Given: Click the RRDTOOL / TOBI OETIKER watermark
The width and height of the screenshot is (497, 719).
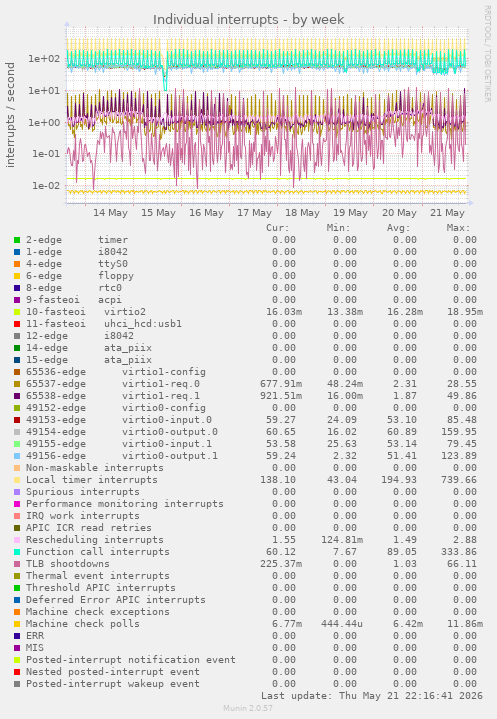Looking at the screenshot, I should coord(487,54).
